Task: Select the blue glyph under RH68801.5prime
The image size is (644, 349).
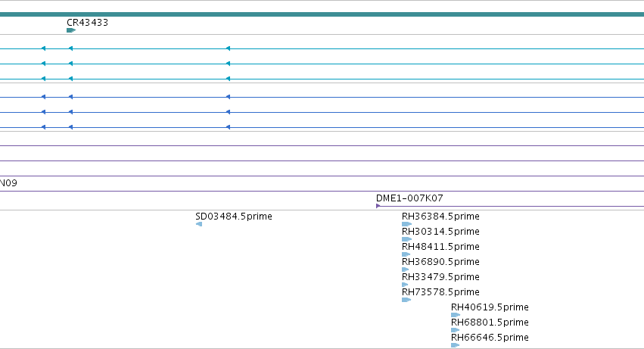Action: click(x=455, y=330)
